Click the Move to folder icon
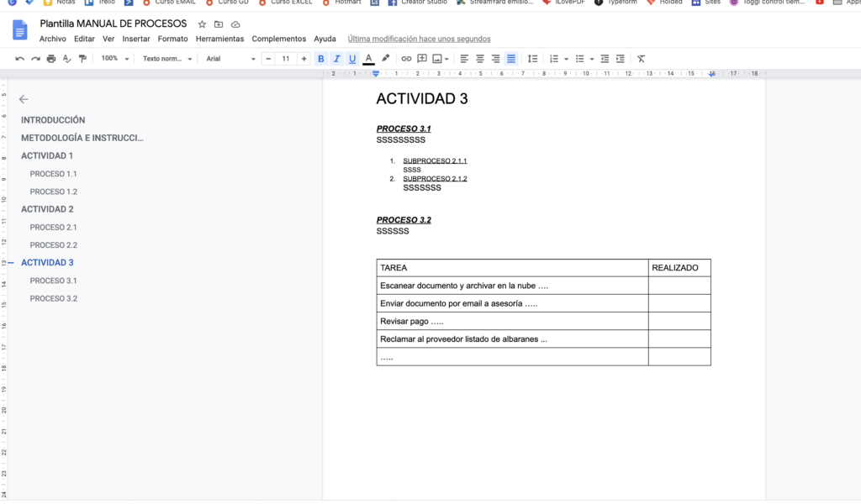This screenshot has width=861, height=504. [x=219, y=24]
